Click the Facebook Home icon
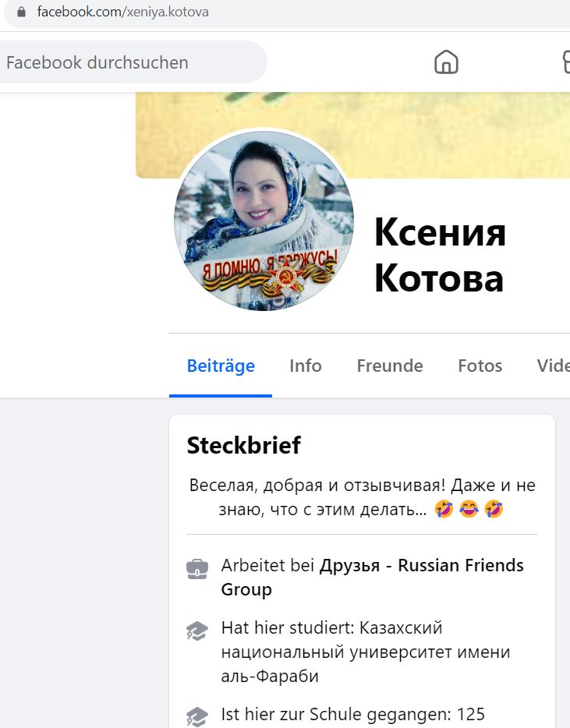Screen dimensions: 570x728 446,62
